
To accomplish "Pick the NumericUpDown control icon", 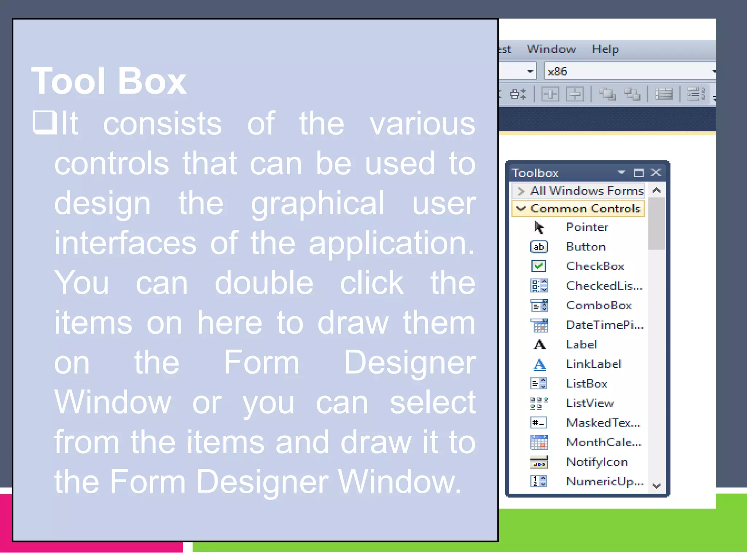I will [x=539, y=482].
